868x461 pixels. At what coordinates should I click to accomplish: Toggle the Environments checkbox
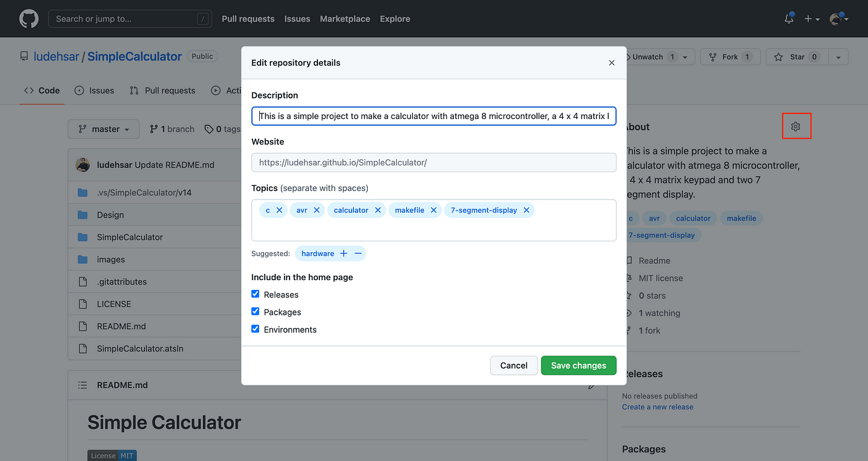pos(255,328)
